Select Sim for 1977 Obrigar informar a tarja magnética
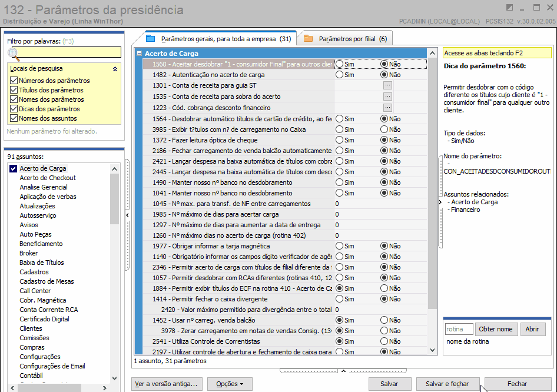 (340, 245)
